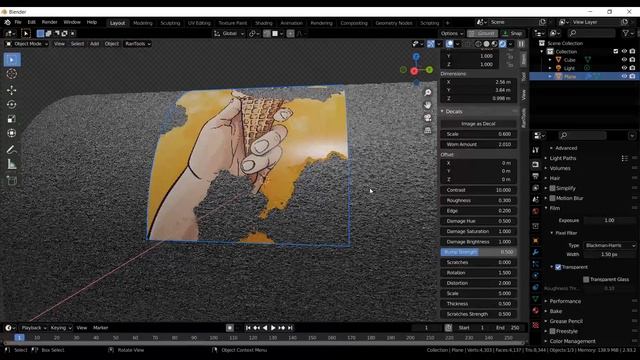
Task: Uncheck the Transparent film checkbox
Action: tap(558, 267)
